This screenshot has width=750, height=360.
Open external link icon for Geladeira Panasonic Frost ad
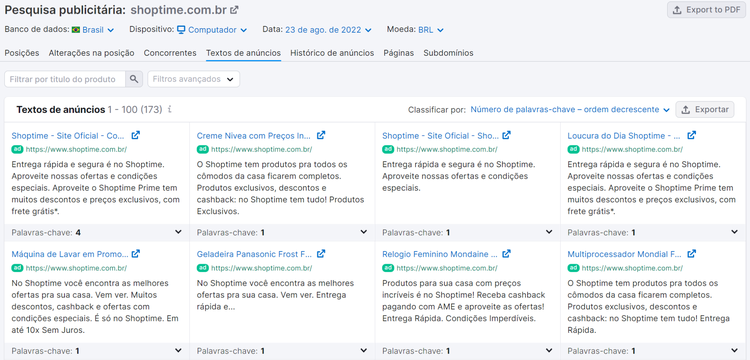(321, 254)
